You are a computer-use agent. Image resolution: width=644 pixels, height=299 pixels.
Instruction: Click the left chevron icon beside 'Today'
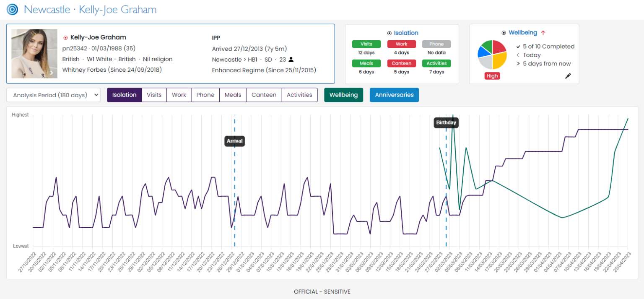(518, 55)
